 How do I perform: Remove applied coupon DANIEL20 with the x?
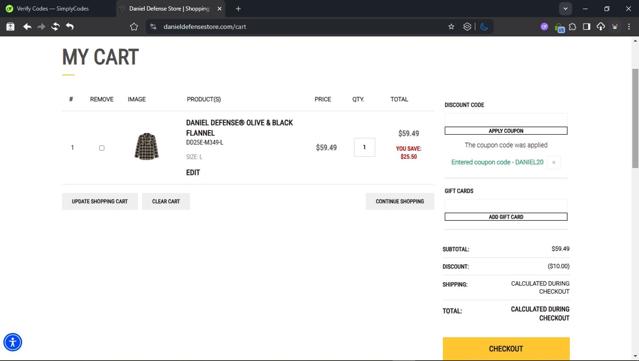553,162
